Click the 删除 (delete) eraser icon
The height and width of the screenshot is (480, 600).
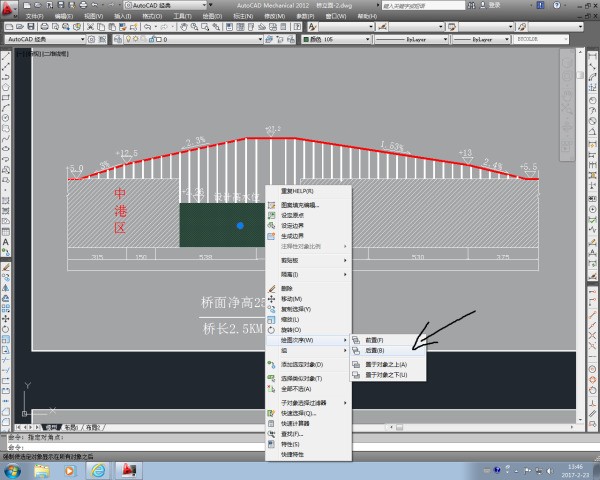click(x=271, y=288)
